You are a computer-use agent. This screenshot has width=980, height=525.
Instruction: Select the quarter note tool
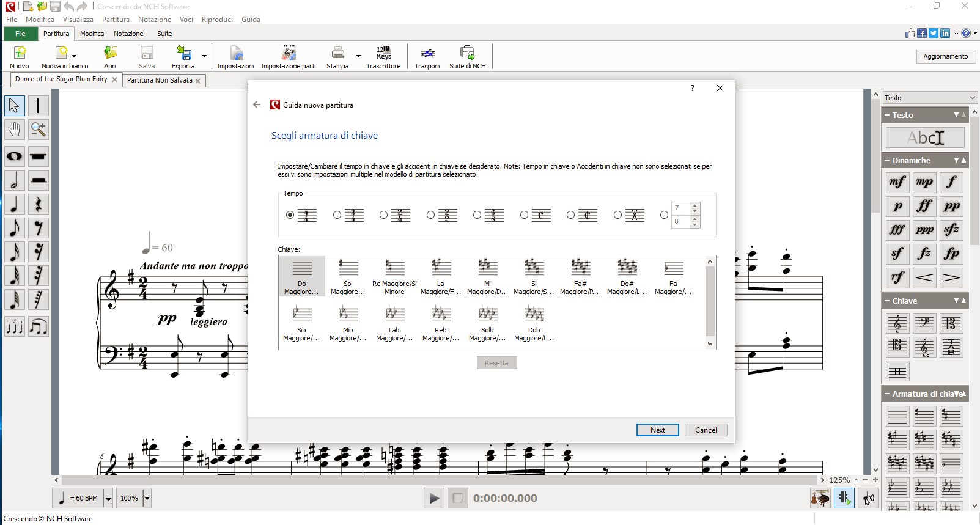(14, 204)
